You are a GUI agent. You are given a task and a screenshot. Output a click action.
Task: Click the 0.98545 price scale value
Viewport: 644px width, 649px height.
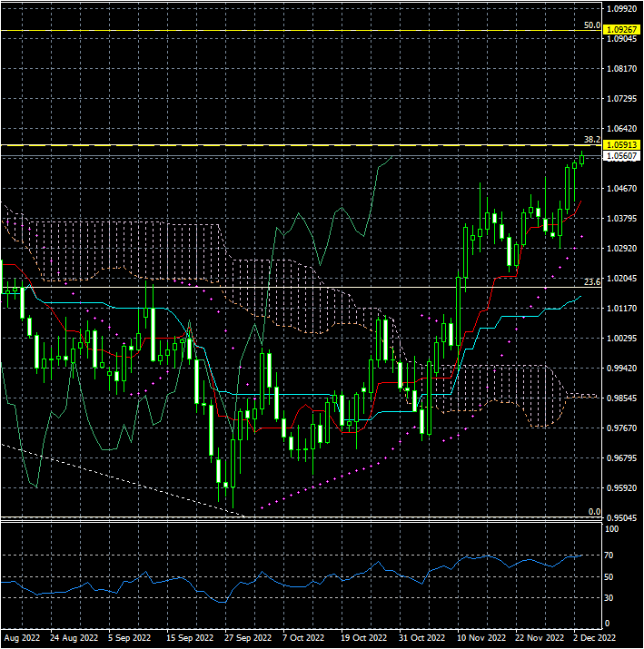tap(621, 398)
